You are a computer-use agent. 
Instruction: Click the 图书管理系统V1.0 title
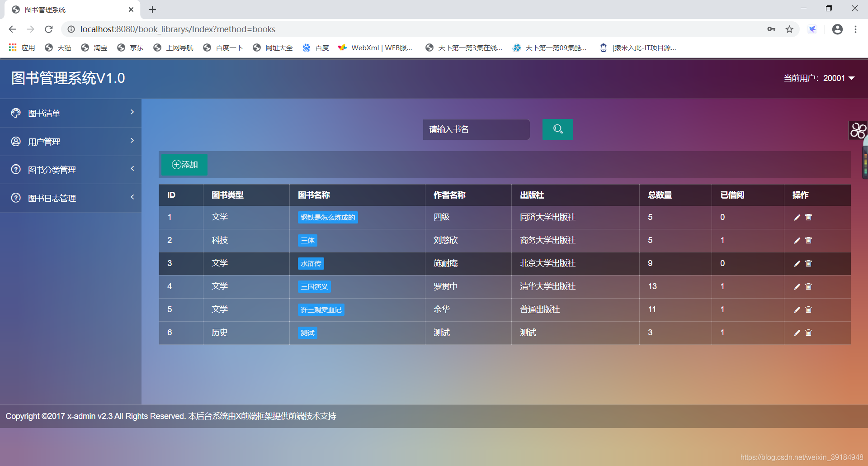[68, 78]
